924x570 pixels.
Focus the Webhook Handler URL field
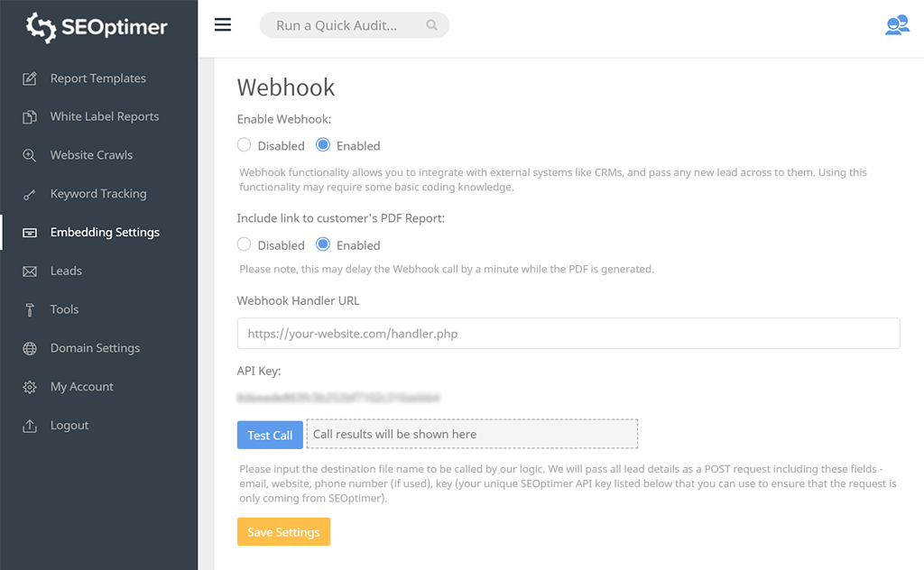point(568,334)
